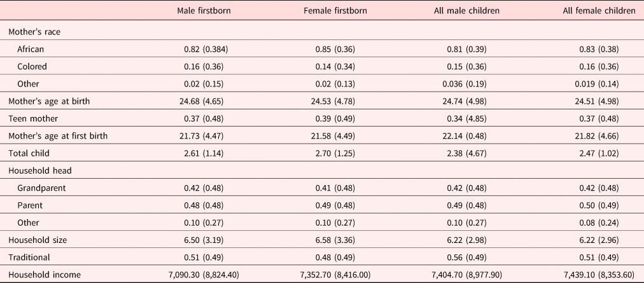The height and width of the screenshot is (283, 644).
Task: Select the African row label
Action: [x=32, y=48]
